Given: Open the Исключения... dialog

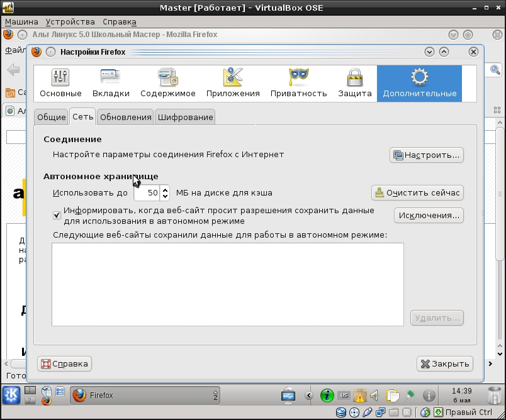Looking at the screenshot, I should coord(429,215).
